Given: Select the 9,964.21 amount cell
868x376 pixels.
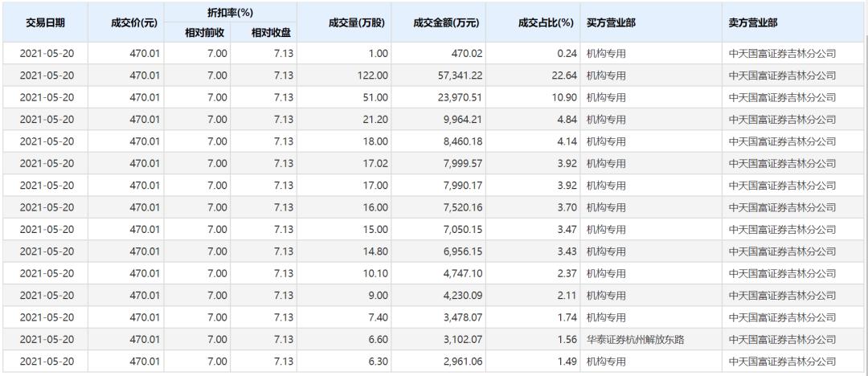Looking at the screenshot, I should (x=462, y=120).
